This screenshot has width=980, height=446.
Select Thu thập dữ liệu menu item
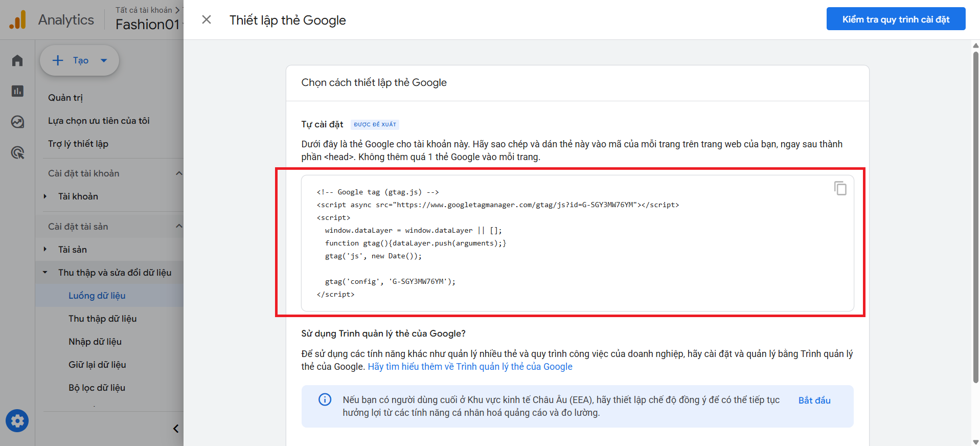[102, 319]
